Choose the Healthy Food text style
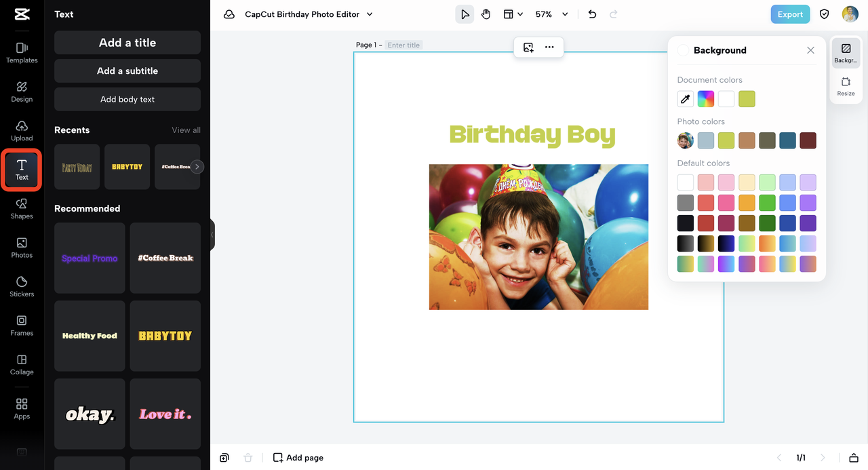The image size is (868, 470). pyautogui.click(x=90, y=336)
